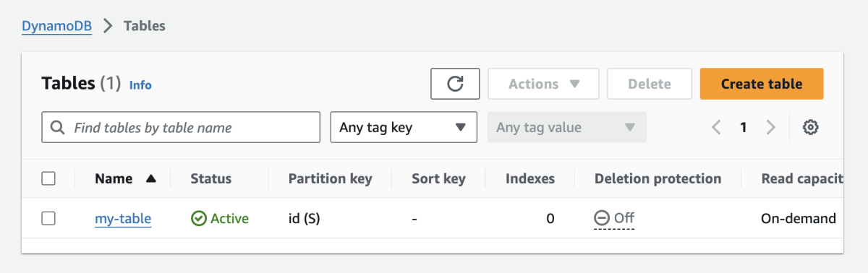Go to the next page arrow
868x273 pixels.
[x=770, y=128]
